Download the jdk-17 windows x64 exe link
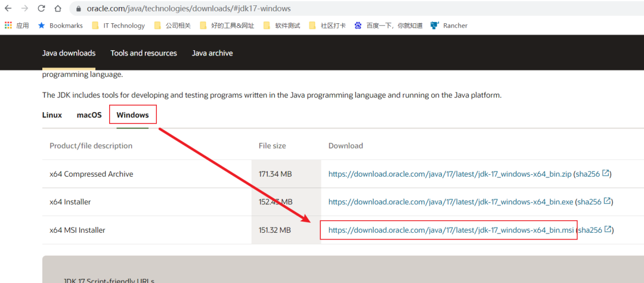644x283 pixels. 451,202
